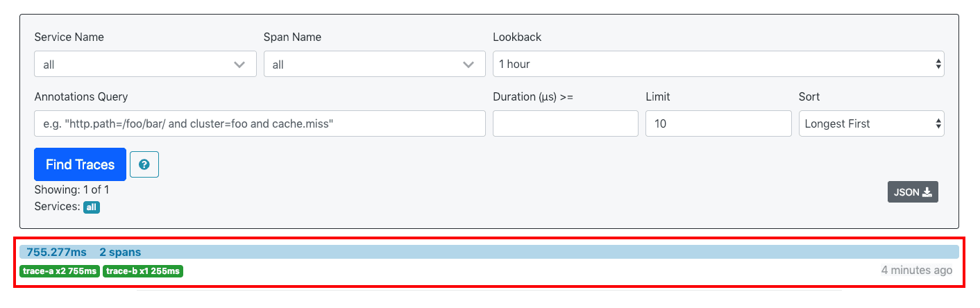Click the '2 spans' label on trace
This screenshot has width=980, height=308.
(x=120, y=252)
